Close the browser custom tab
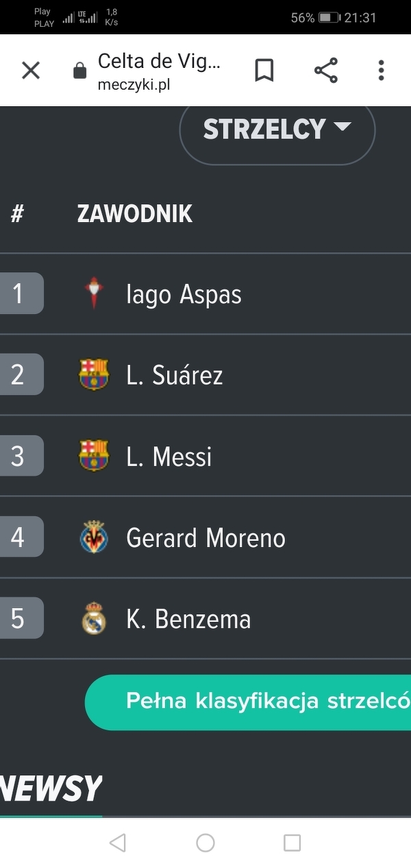411x868 pixels. (31, 70)
